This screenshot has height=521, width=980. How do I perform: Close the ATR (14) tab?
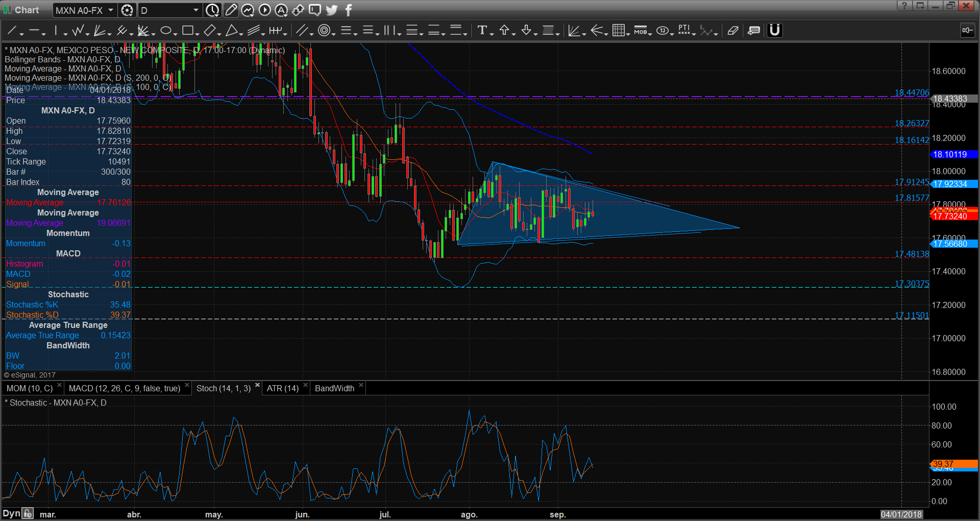pyautogui.click(x=305, y=385)
